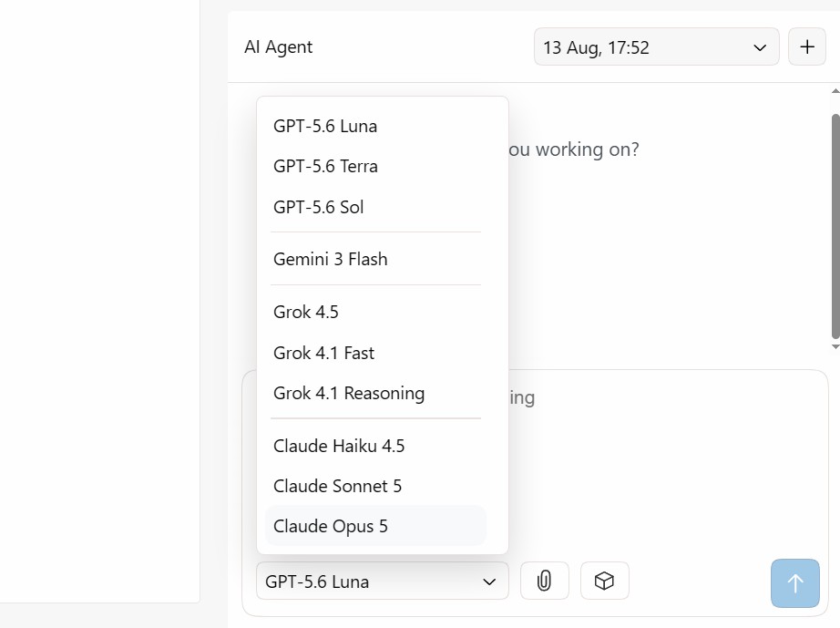Screen dimensions: 840x628
Task: Send message with the up arrow button
Action: 795,583
